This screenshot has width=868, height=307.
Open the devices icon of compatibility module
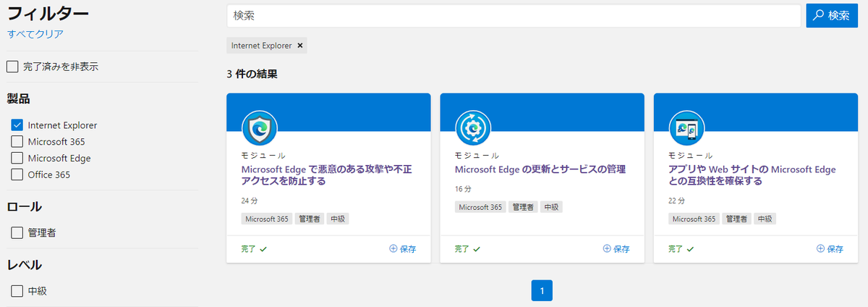click(686, 128)
